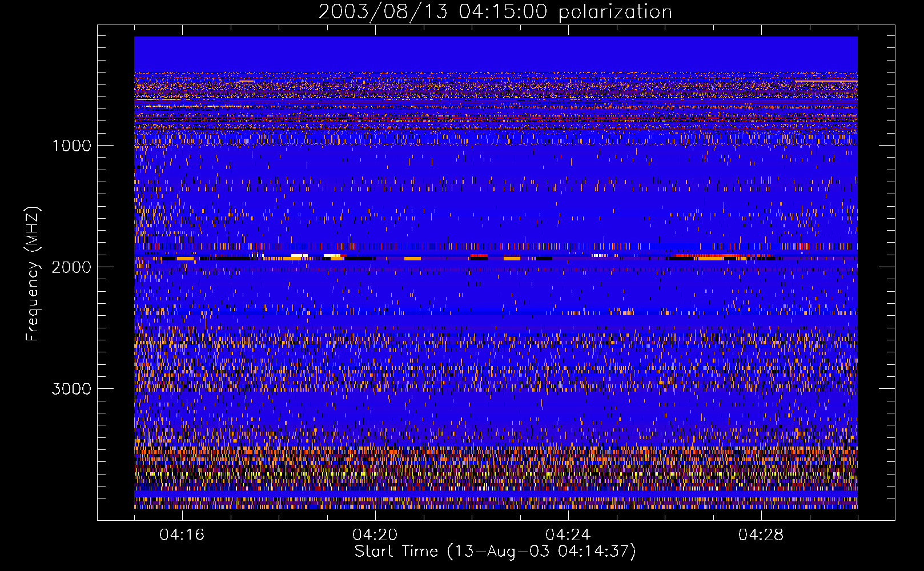924x571 pixels.
Task: Click the 04:28 time tick label
Action: pos(761,535)
